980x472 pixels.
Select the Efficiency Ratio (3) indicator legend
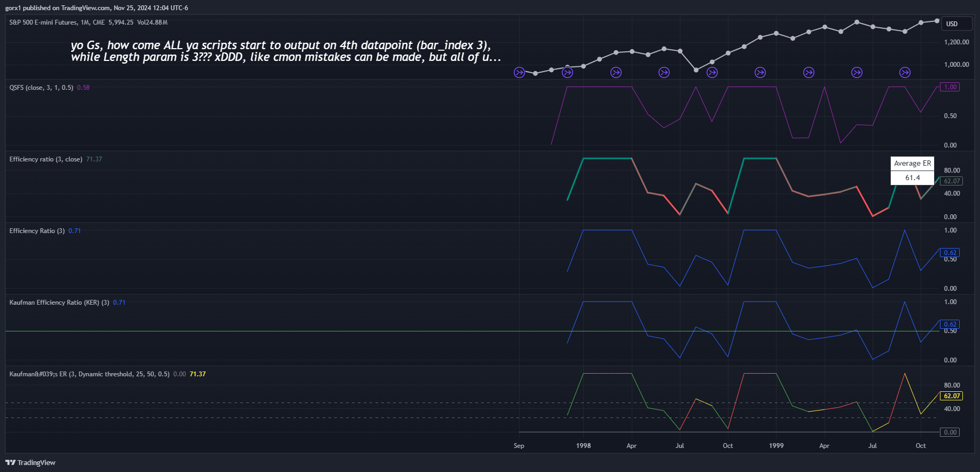[x=37, y=231]
